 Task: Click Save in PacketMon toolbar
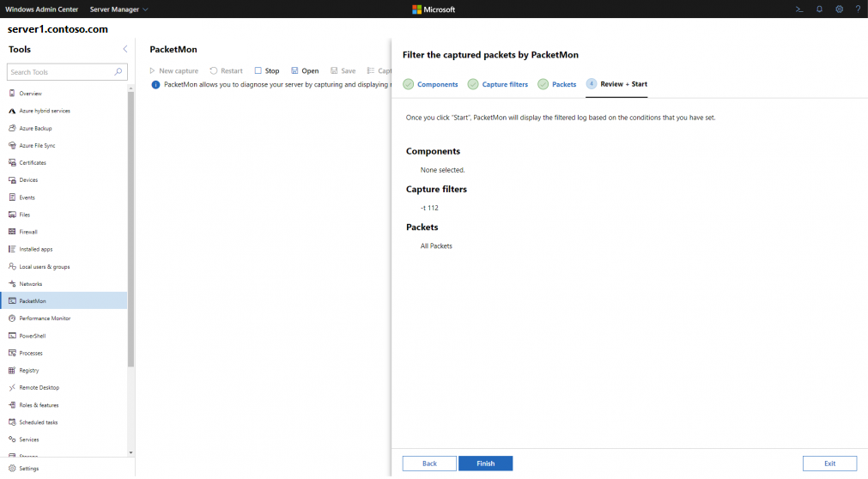[343, 71]
